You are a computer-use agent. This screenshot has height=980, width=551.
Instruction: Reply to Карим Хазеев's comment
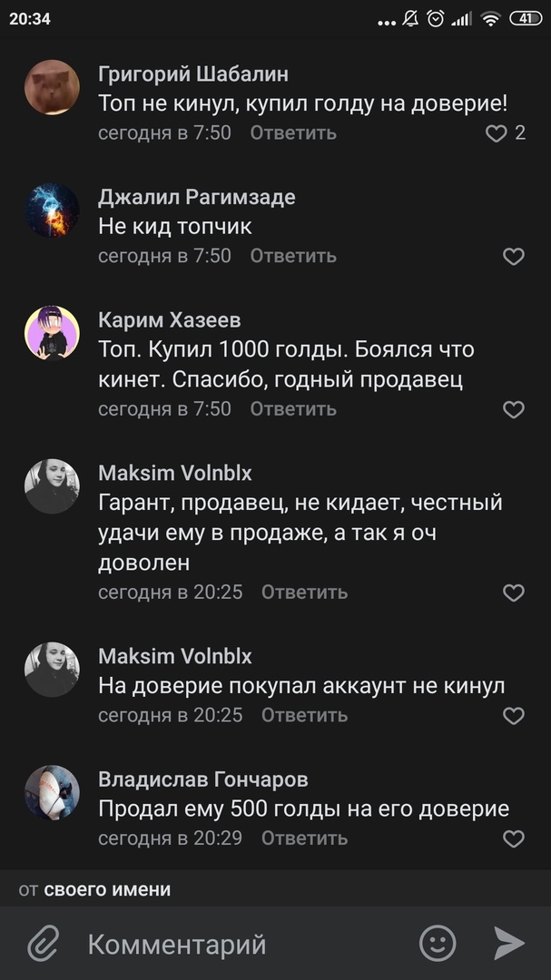tap(293, 409)
